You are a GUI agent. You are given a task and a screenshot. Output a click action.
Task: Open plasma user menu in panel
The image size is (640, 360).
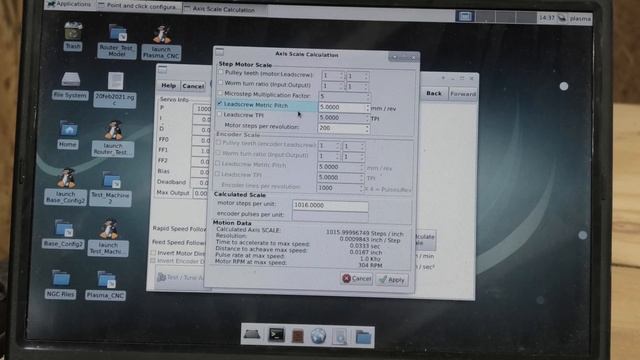click(x=580, y=19)
